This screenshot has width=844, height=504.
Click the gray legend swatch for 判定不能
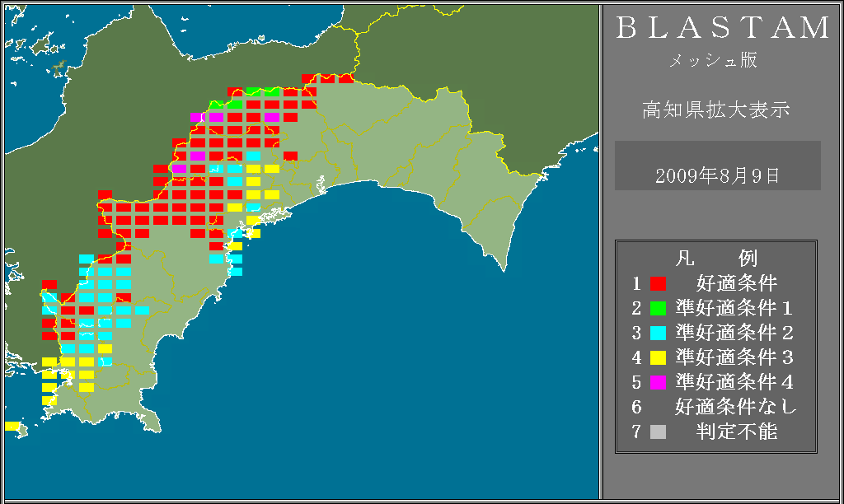658,432
